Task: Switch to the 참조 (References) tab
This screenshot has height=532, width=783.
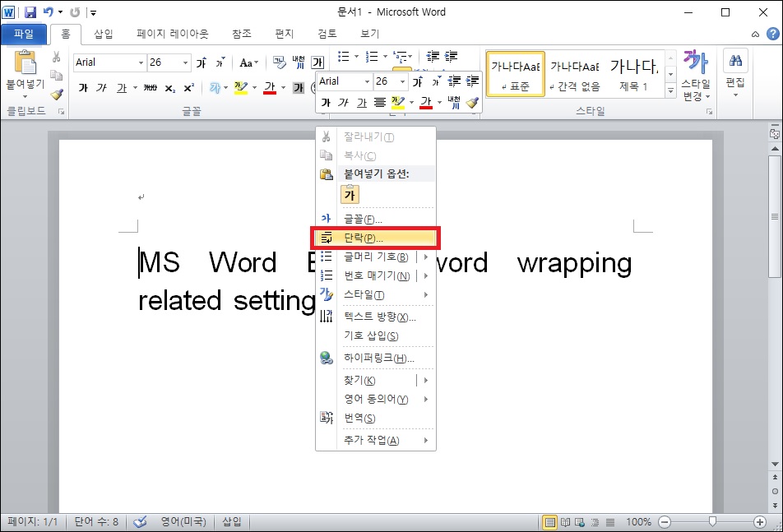Action: 242,34
